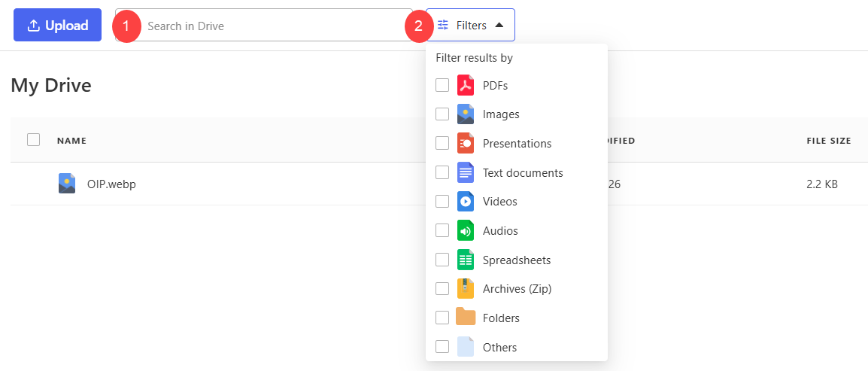Click the Archives zip icon
The width and height of the screenshot is (868, 371).
(466, 288)
